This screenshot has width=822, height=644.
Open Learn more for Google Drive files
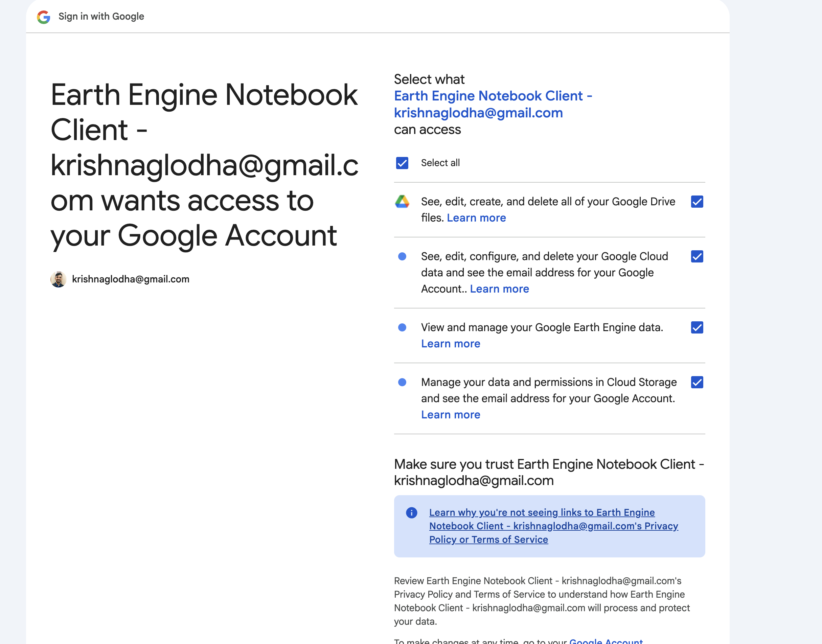(476, 218)
